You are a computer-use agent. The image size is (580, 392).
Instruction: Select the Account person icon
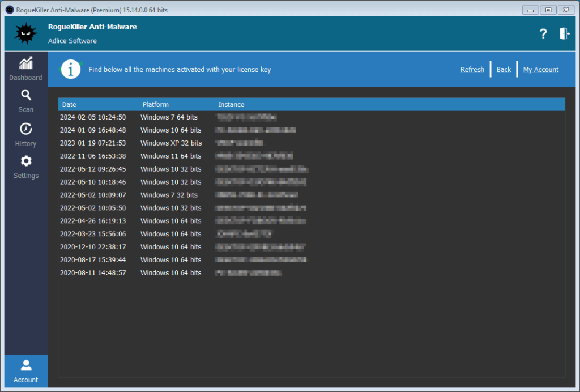tap(25, 365)
